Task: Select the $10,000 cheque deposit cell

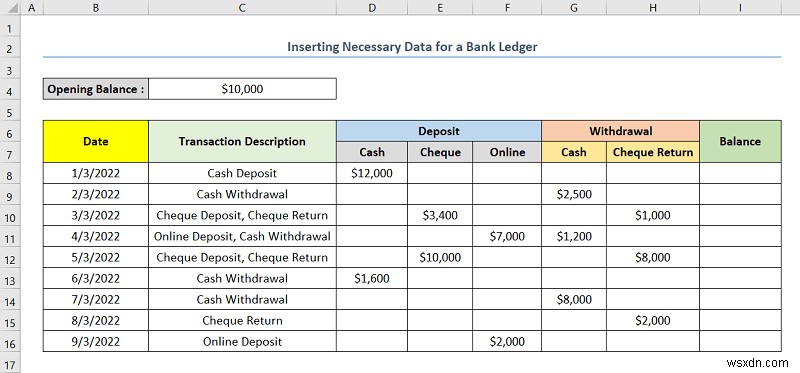Action: (x=440, y=257)
